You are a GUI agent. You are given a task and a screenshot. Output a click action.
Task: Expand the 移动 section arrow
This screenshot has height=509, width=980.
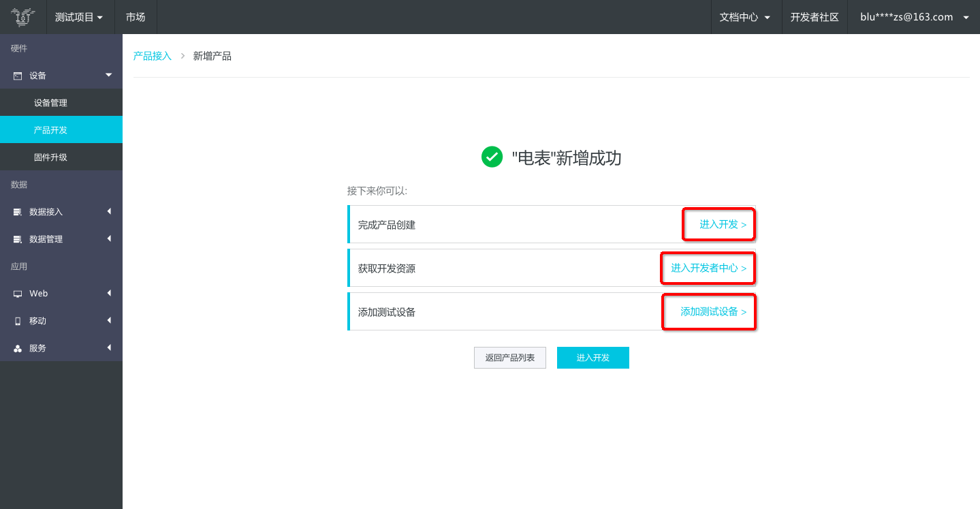[x=109, y=320]
